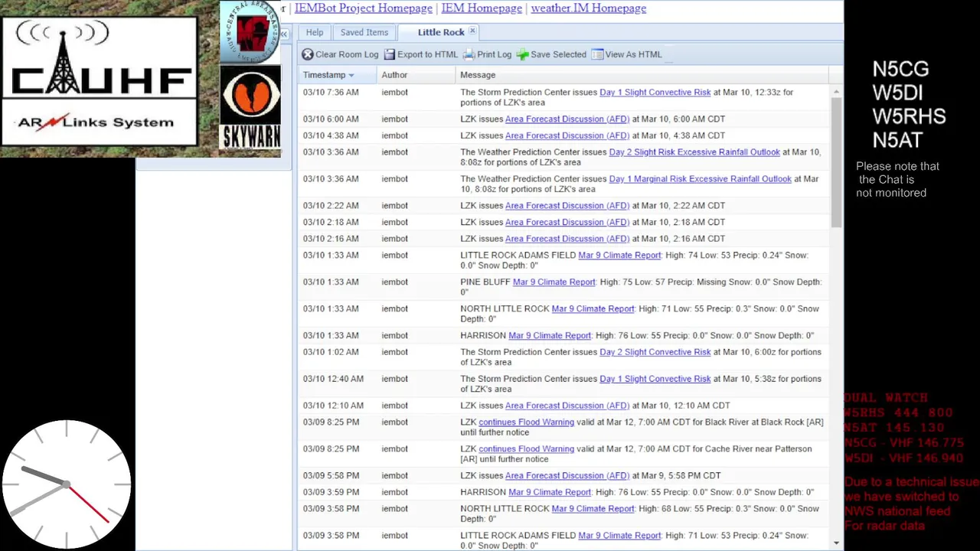Click the Save Selected icon
The image size is (980, 551).
click(522, 54)
